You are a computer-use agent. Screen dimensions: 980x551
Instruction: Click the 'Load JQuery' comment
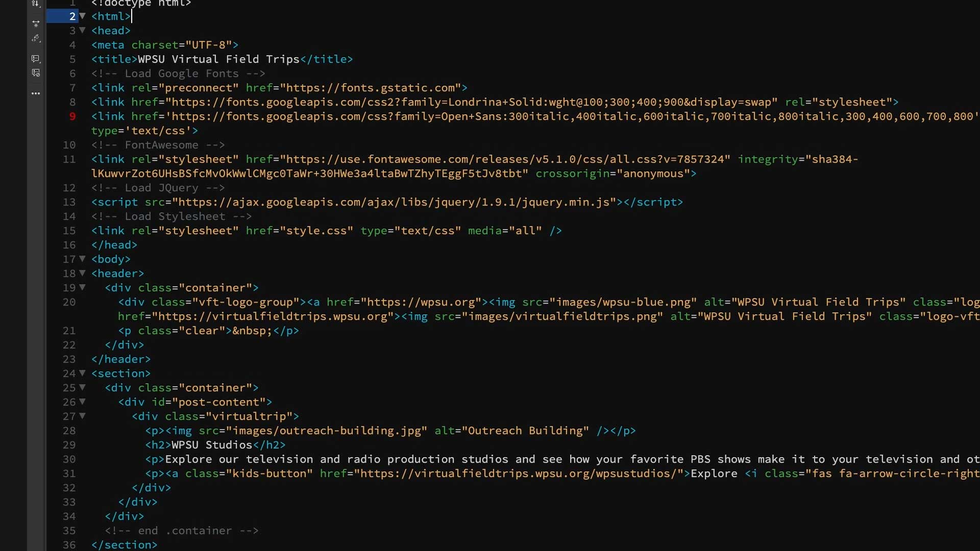pos(158,188)
